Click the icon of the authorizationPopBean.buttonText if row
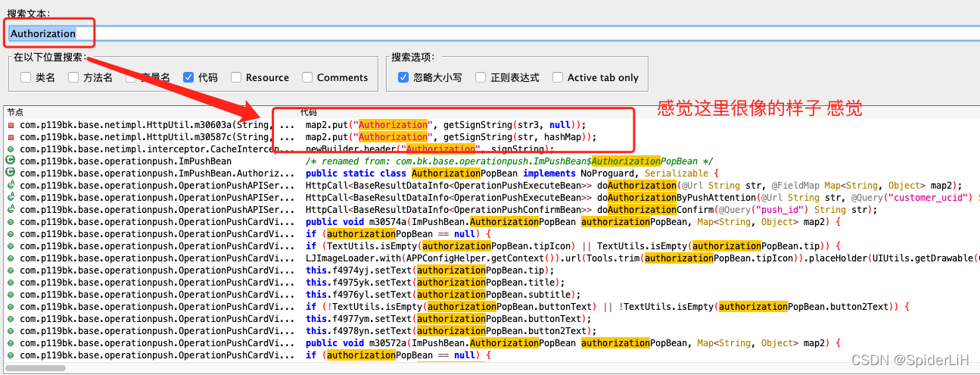 tap(11, 306)
